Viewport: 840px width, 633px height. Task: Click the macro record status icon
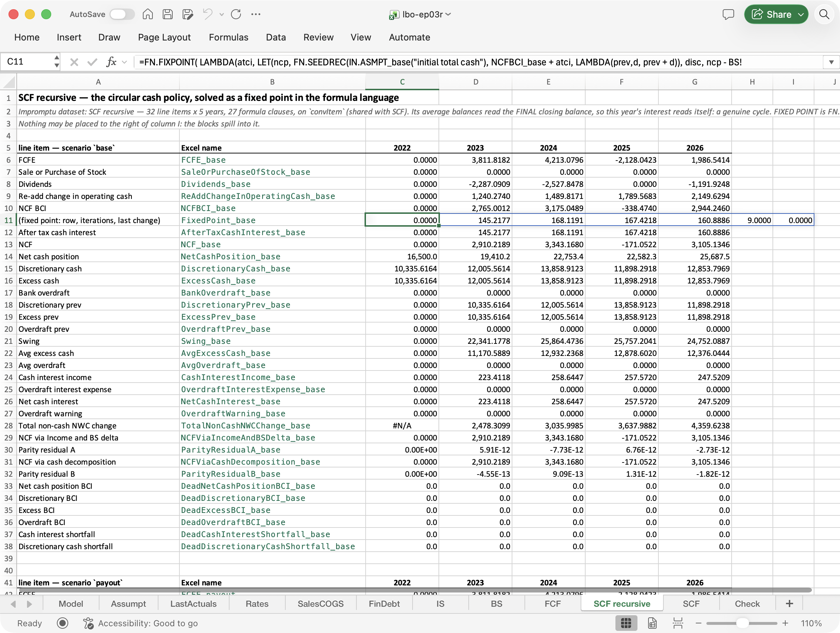[x=62, y=623]
